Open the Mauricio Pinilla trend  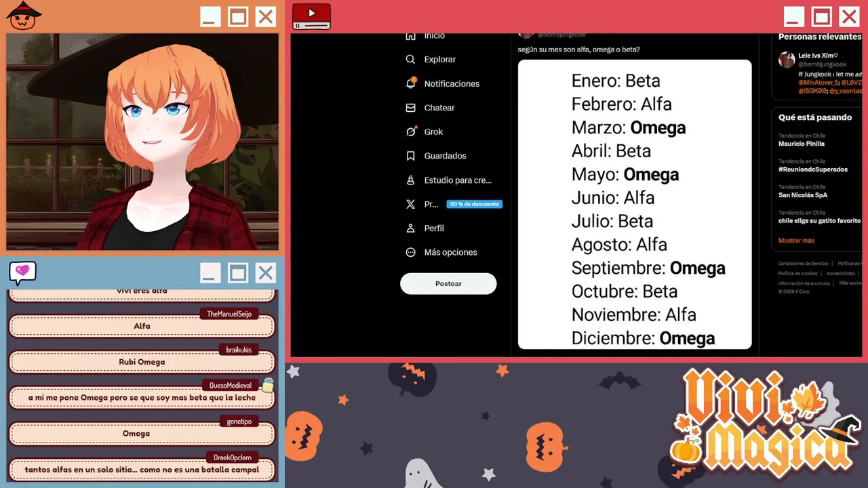(802, 144)
